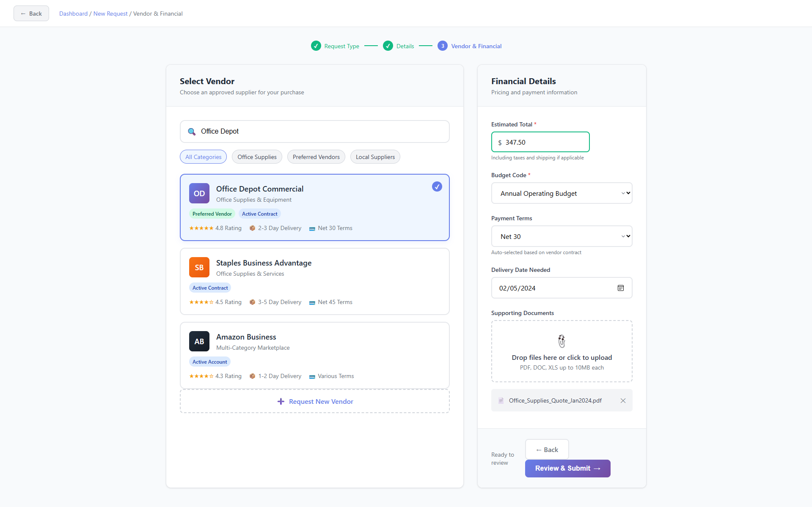Click the star rating icons for Staples
This screenshot has width=812, height=507.
pos(201,302)
